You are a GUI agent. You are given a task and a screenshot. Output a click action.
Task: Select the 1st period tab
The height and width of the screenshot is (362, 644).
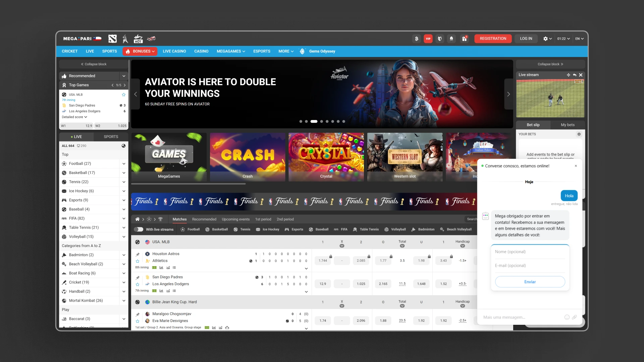tap(263, 219)
